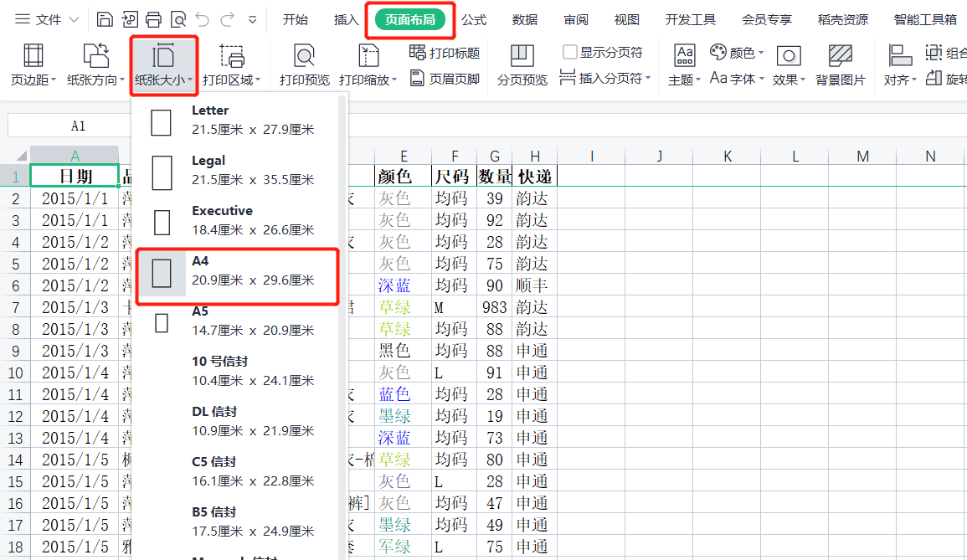Select column K header
Image resolution: width=967 pixels, height=560 pixels.
pos(727,156)
